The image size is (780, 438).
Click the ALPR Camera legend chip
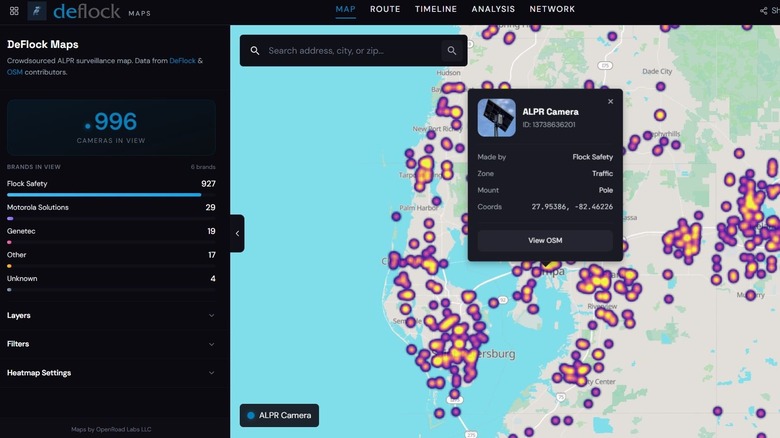(280, 415)
